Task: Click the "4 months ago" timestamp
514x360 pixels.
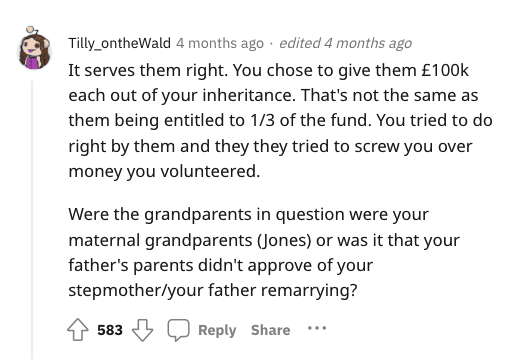Action: tap(220, 43)
